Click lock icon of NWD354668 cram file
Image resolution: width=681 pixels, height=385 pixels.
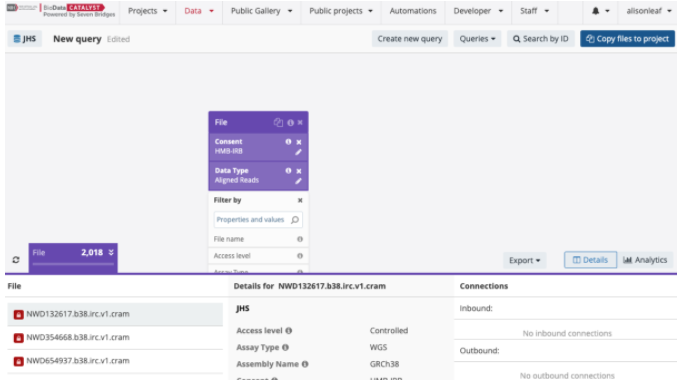click(18, 338)
